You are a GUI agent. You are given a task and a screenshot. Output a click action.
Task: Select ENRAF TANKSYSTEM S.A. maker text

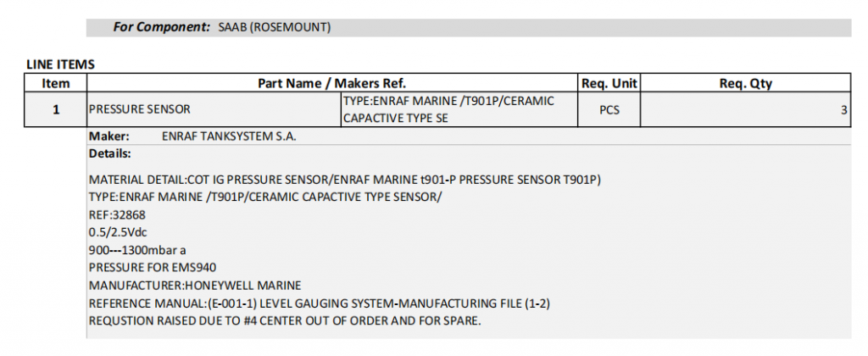[229, 136]
